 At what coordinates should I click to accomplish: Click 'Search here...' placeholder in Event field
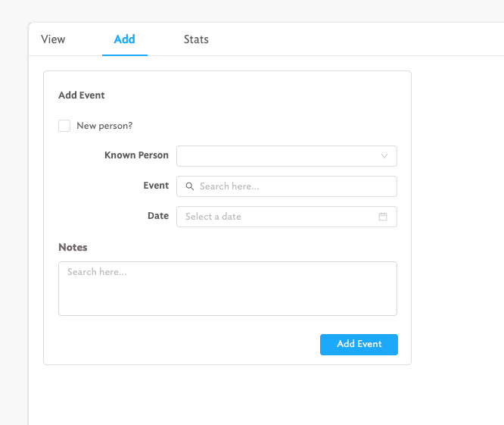point(229,186)
